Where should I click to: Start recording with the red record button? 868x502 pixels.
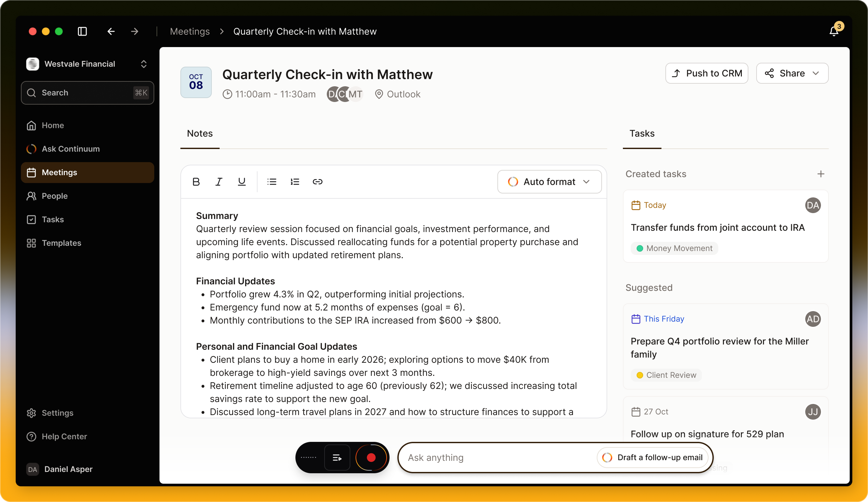tap(371, 458)
